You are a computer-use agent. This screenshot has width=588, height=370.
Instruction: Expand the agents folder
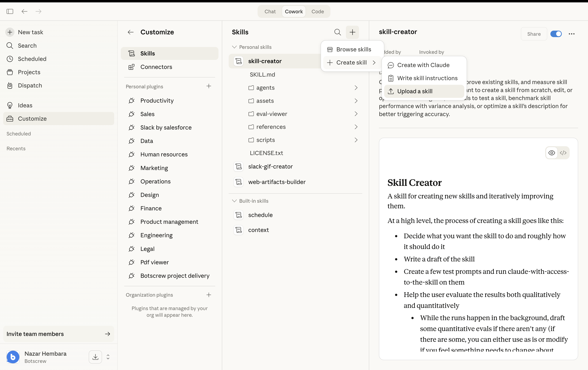pos(265,88)
